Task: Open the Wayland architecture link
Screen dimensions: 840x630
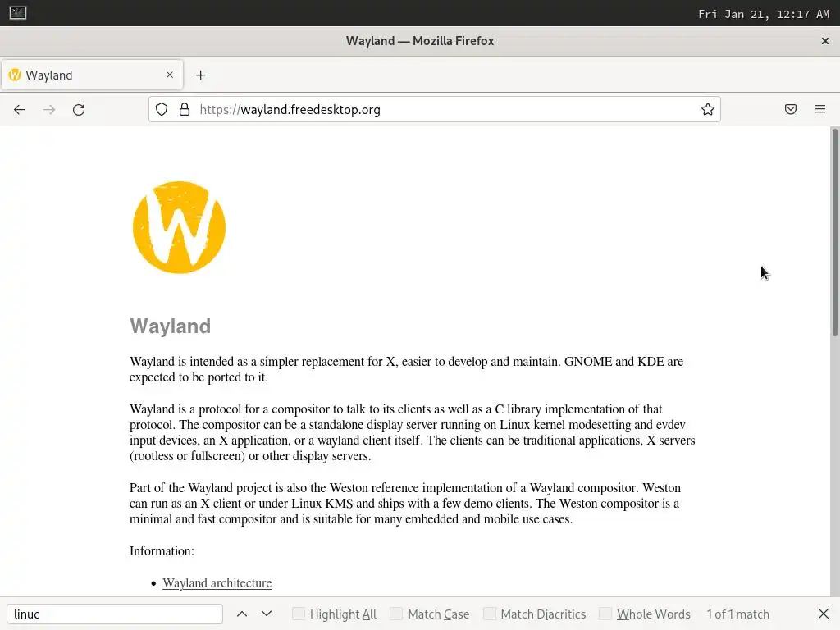Action: coord(217,583)
